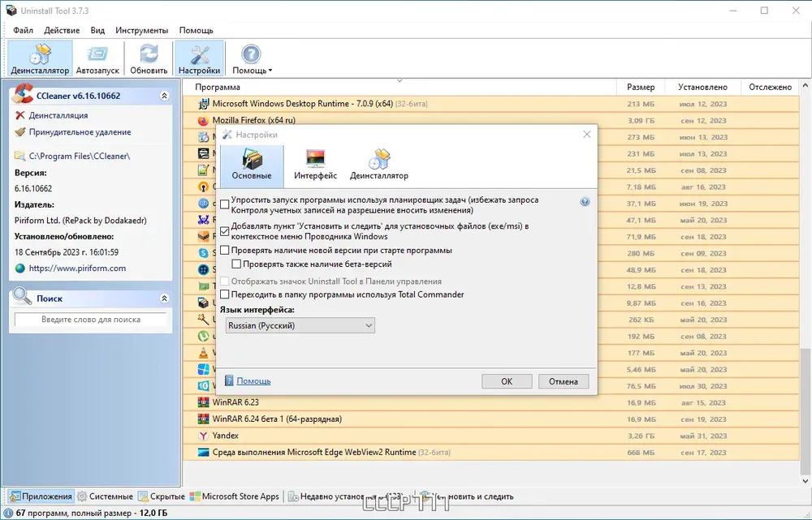
Task: Click the Принудительное удаление broom icon
Action: (20, 132)
